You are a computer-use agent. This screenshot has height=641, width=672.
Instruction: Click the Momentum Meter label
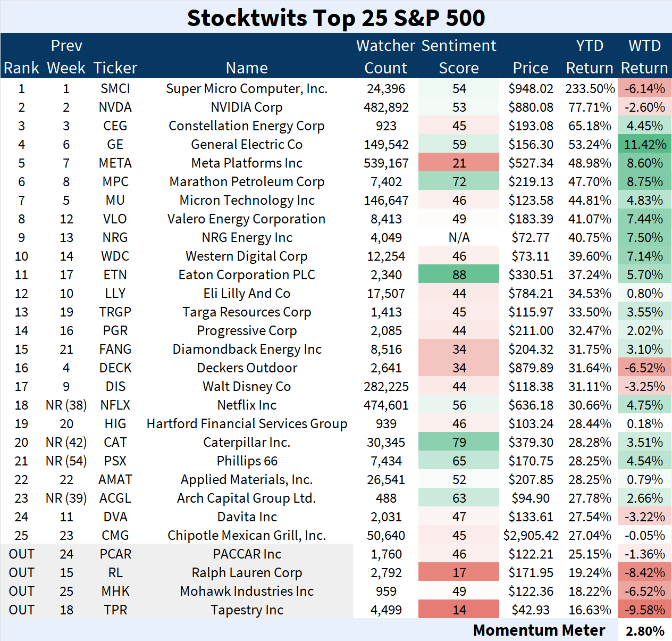pos(539,630)
